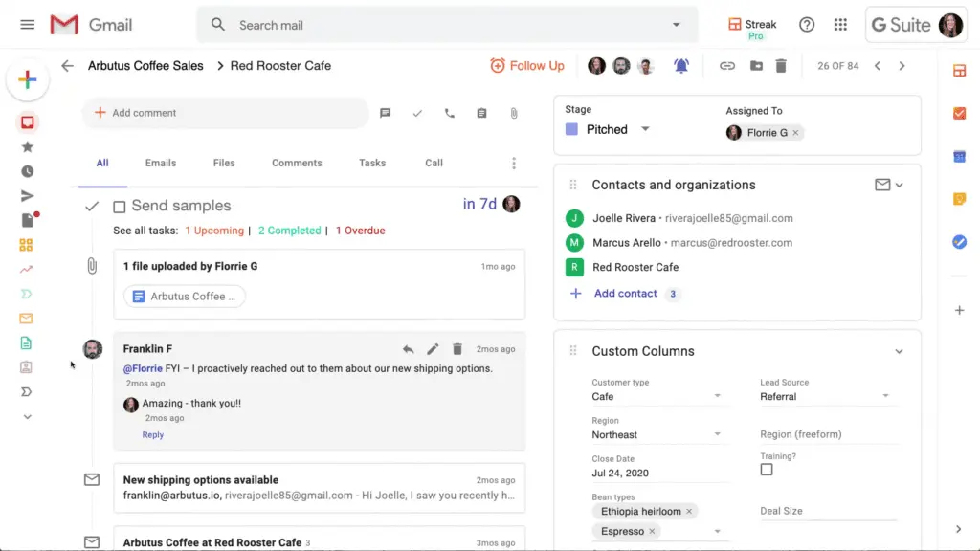Image resolution: width=980 pixels, height=551 pixels.
Task: Switch to the Comments tab
Action: [x=297, y=163]
